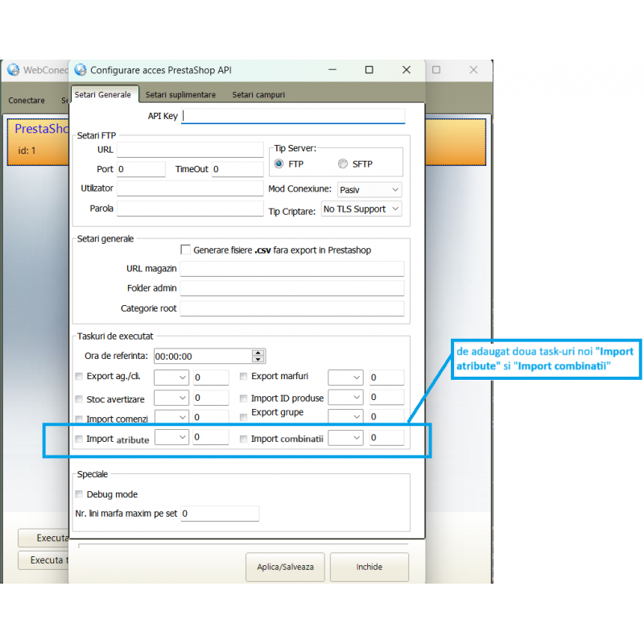
Task: Toggle the Debug mode checkbox
Action: (79, 494)
